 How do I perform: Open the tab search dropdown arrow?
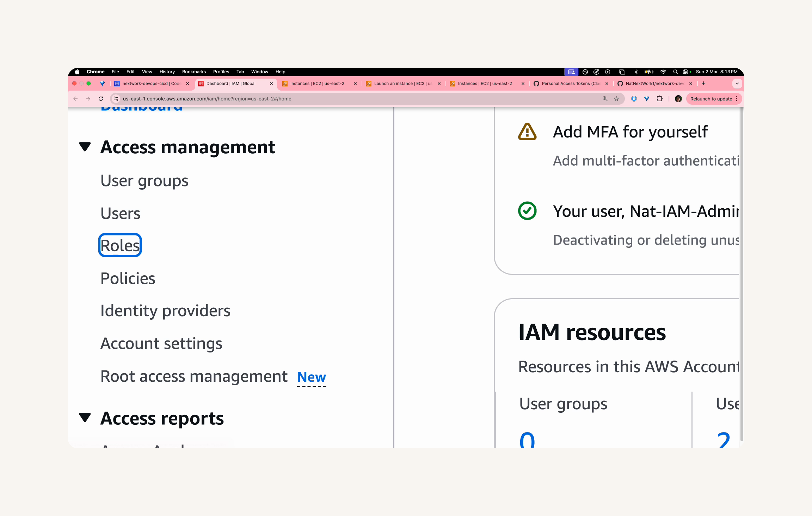[x=737, y=84]
